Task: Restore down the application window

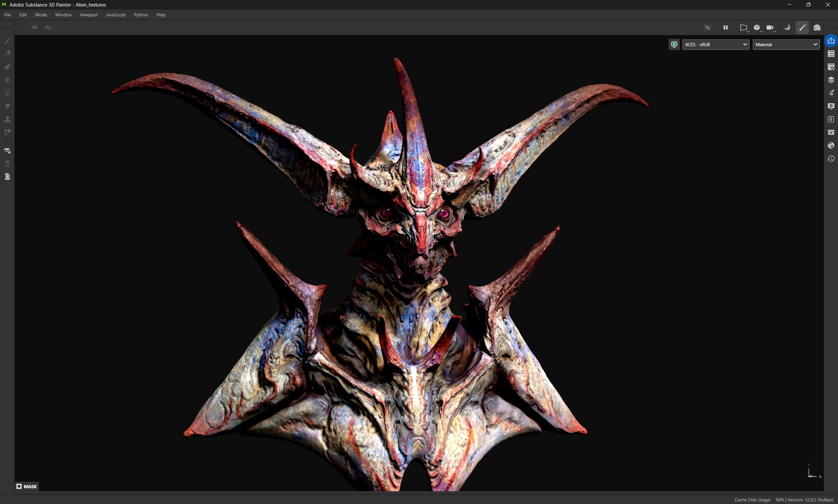Action: tap(809, 5)
